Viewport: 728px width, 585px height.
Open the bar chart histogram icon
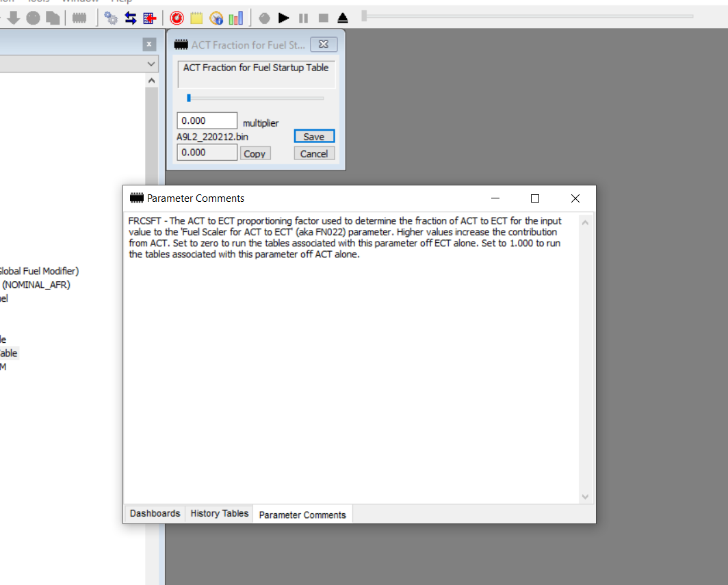[235, 18]
